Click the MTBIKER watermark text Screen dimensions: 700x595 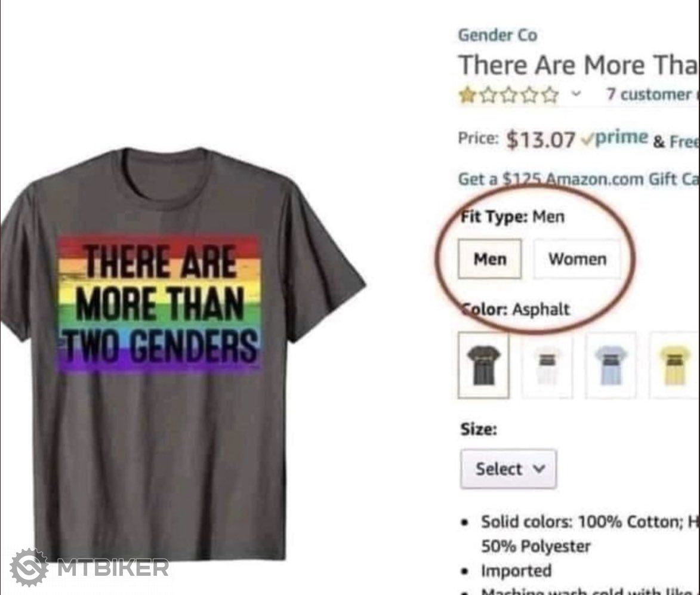pos(113,568)
